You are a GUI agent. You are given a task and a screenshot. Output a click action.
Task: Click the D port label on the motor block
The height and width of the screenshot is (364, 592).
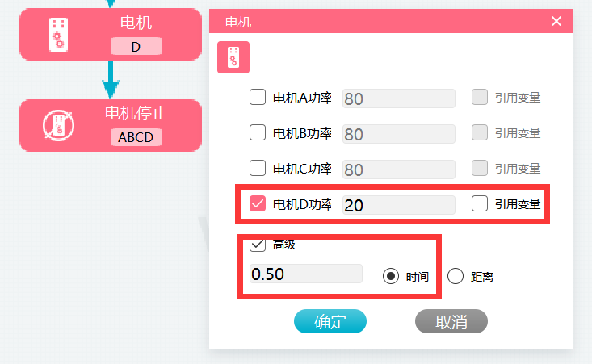pyautogui.click(x=136, y=46)
